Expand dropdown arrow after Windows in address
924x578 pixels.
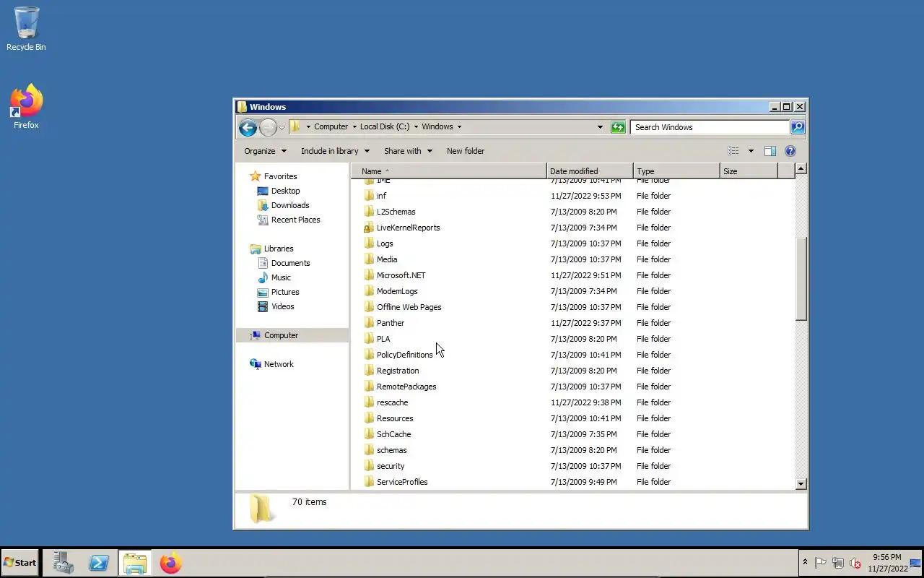click(x=459, y=126)
